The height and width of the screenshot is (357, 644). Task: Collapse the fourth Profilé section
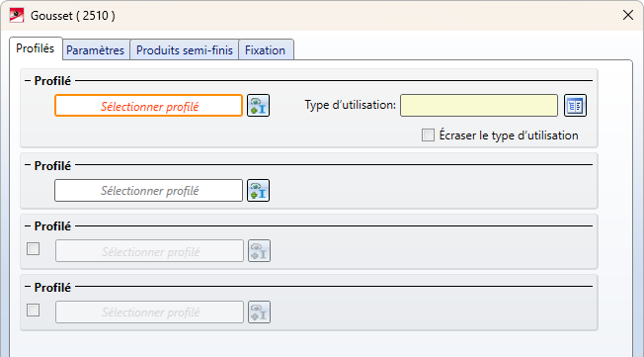28,287
